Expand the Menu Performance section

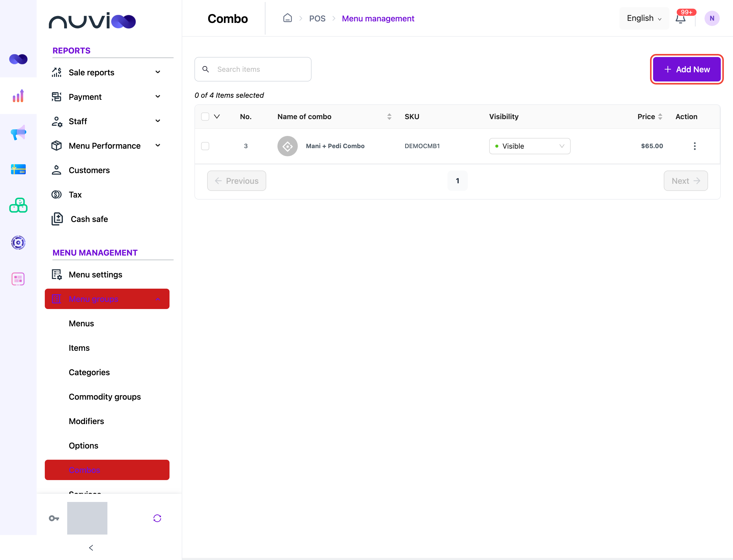click(x=107, y=146)
